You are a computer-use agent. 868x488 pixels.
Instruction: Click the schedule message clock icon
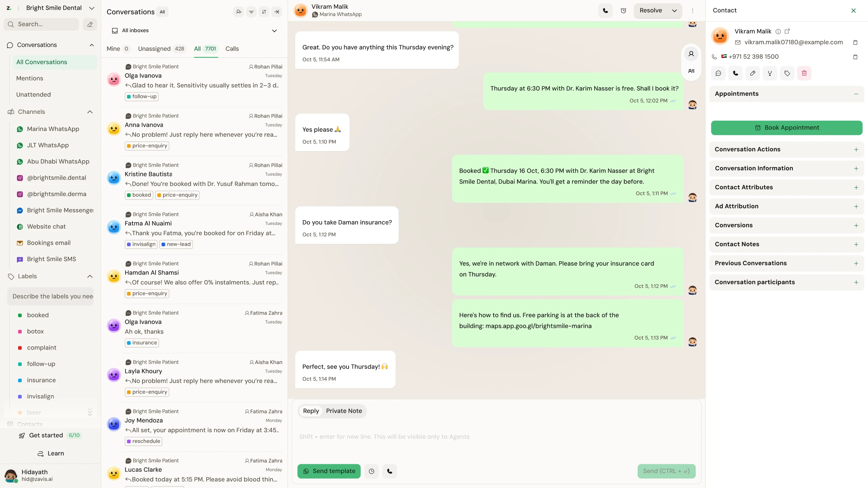point(371,471)
